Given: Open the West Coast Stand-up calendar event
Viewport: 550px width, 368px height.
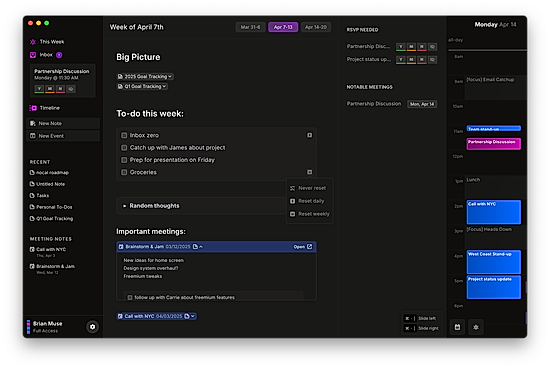Looking at the screenshot, I should pyautogui.click(x=494, y=262).
